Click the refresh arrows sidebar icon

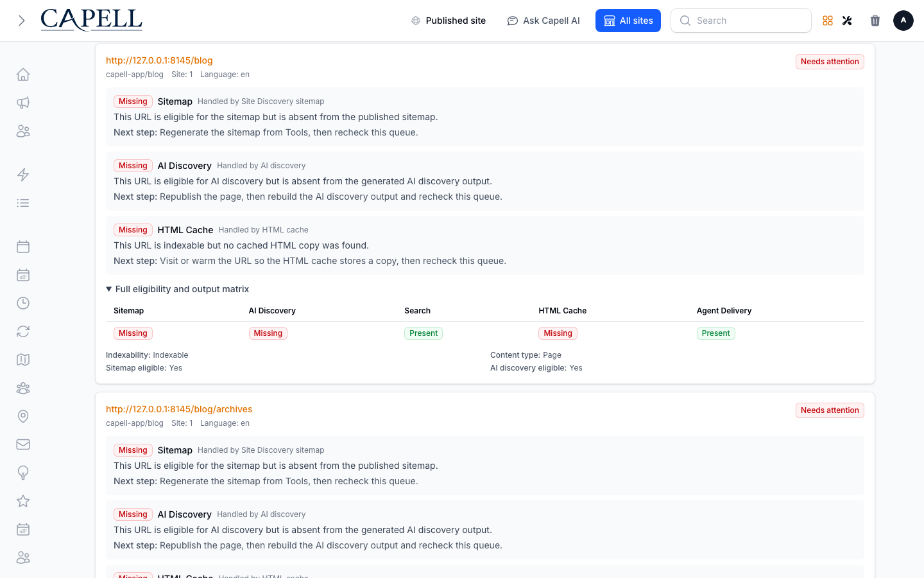23,331
